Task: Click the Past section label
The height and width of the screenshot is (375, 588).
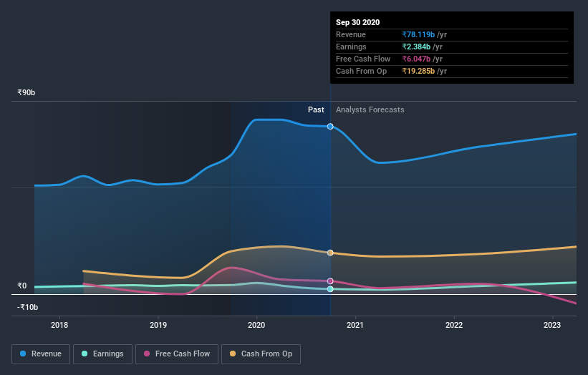Action: pos(316,109)
